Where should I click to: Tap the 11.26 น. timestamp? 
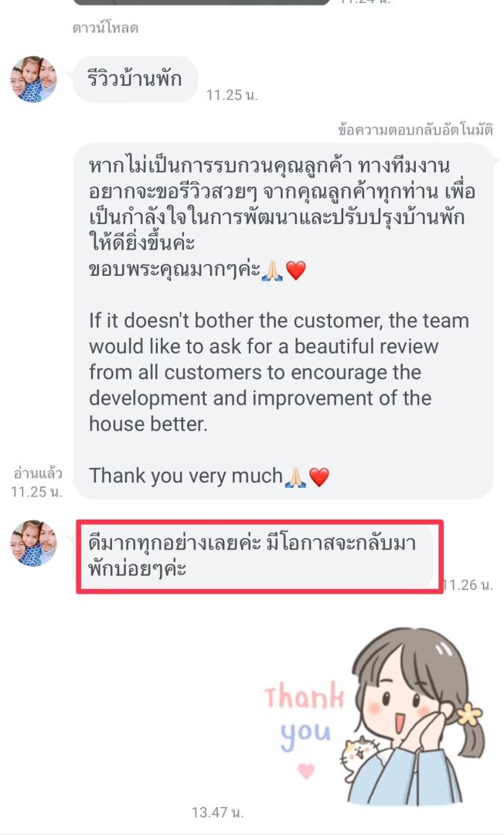[468, 584]
